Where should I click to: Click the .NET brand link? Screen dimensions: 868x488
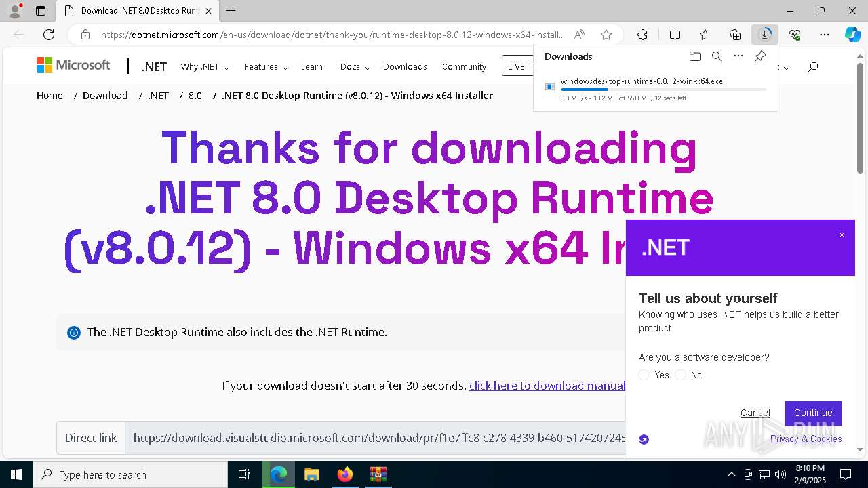[x=154, y=66]
